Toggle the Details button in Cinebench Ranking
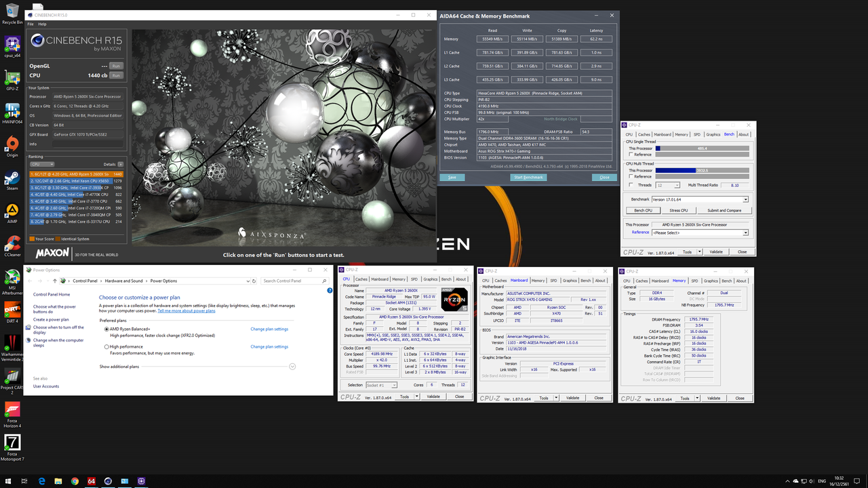The height and width of the screenshot is (488, 868). (x=121, y=164)
